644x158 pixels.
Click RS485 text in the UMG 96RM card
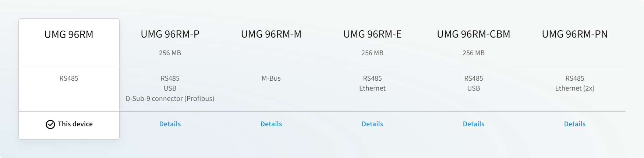coord(69,78)
